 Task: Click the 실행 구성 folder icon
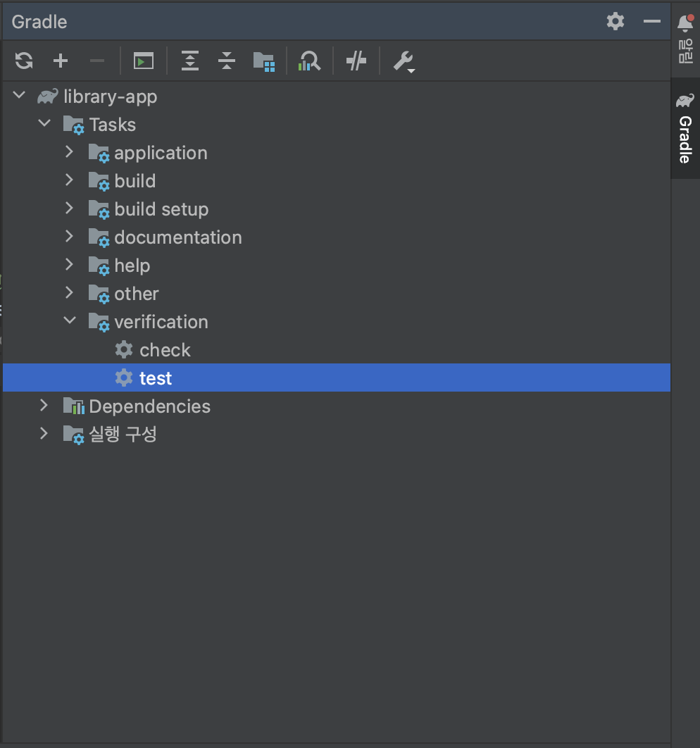tap(74, 435)
